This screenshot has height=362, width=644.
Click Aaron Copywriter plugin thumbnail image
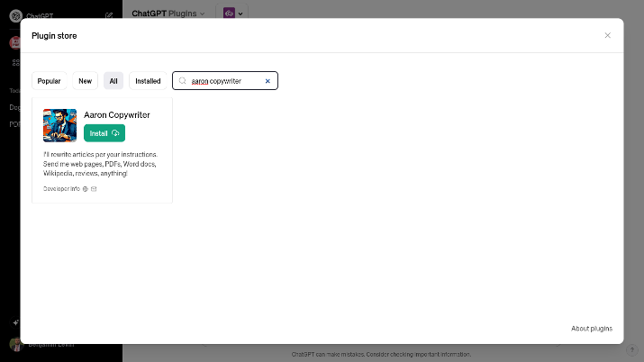click(59, 125)
